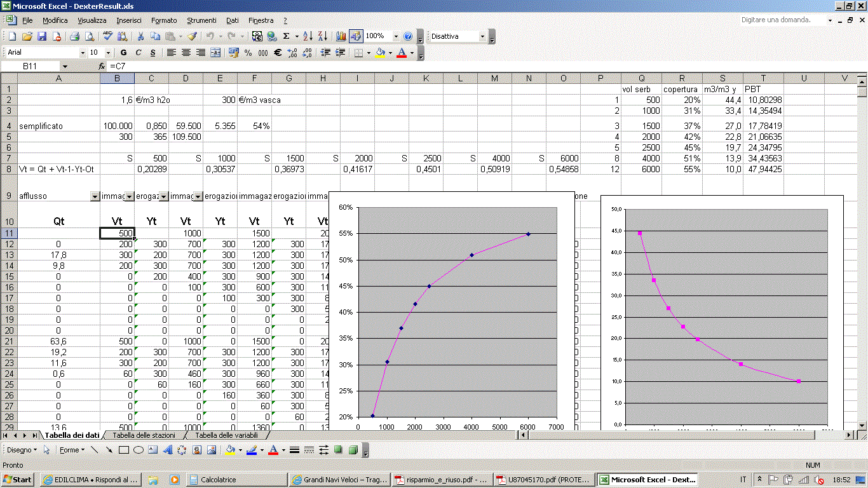This screenshot has height=488, width=868.
Task: Insert WordArt from the drawing toolbar
Action: pos(168,450)
